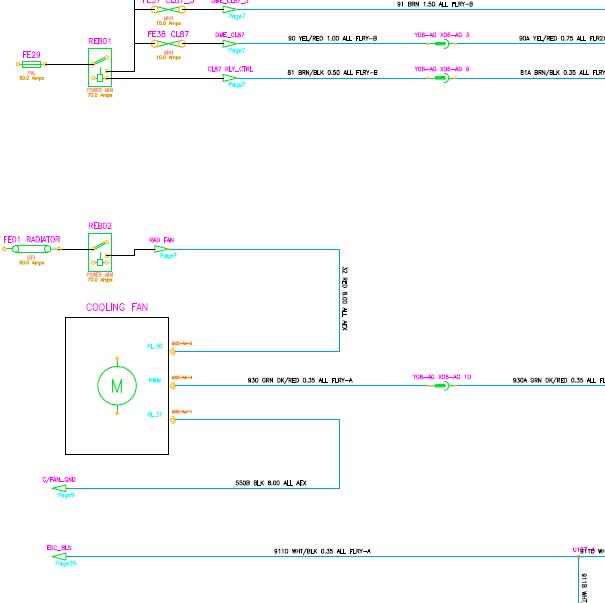Select the FE38 CL87 fuse symbol
This screenshot has width=605, height=603.
pyautogui.click(x=168, y=44)
